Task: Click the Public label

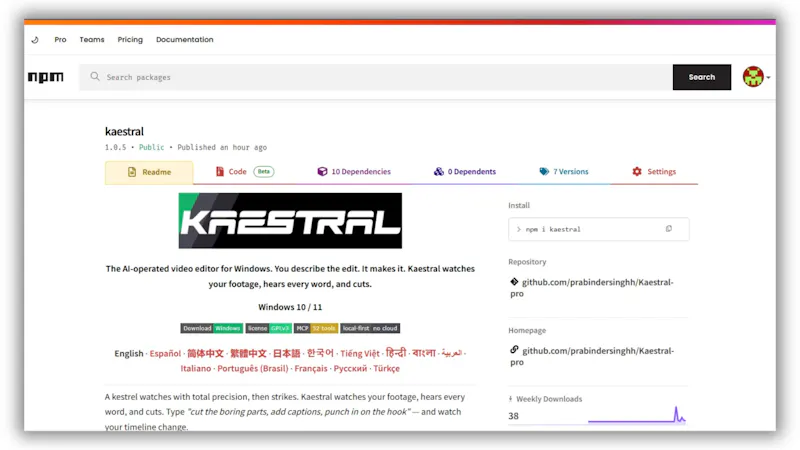Action: (x=152, y=147)
